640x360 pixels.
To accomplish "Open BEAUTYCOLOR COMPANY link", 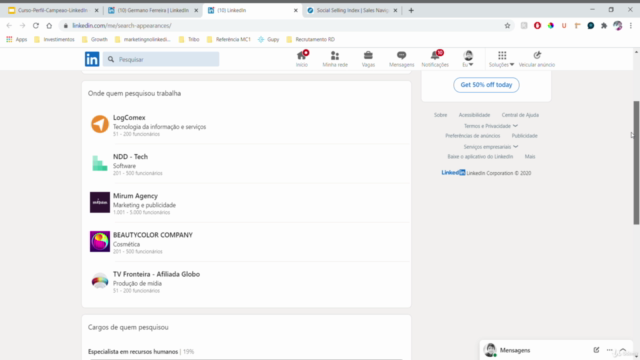I will pyautogui.click(x=153, y=235).
